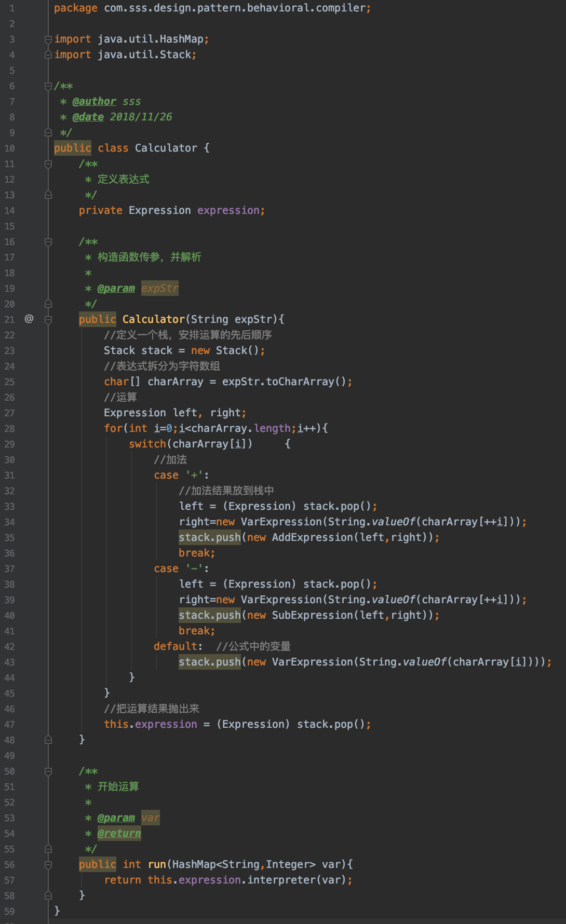566x924 pixels.
Task: Click the class name Calculator in its declaration
Action: coord(166,148)
